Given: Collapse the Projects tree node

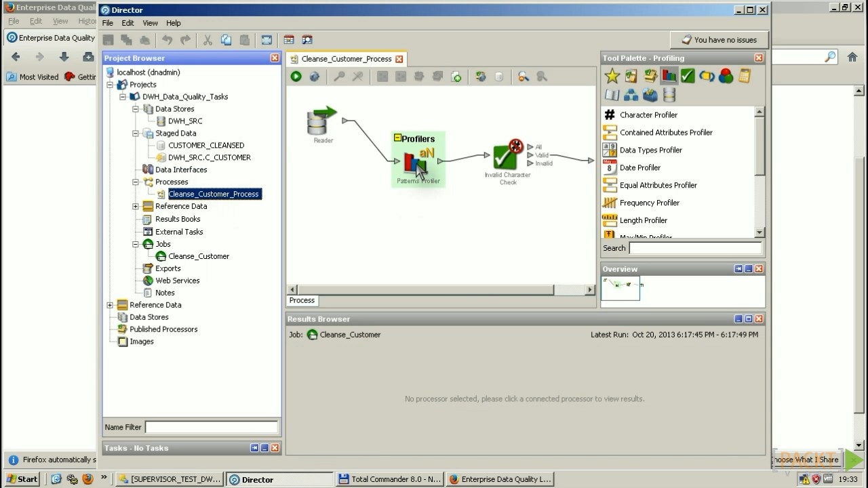Looking at the screenshot, I should click(x=110, y=85).
